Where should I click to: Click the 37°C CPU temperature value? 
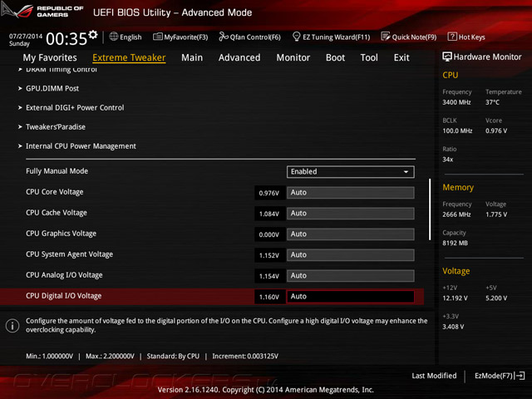(x=492, y=102)
